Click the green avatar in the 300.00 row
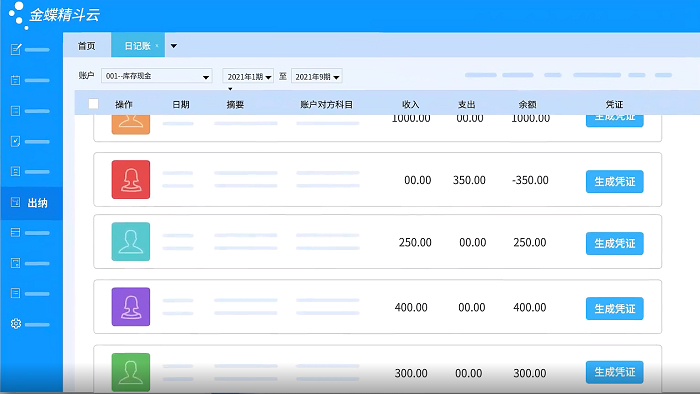 131,372
